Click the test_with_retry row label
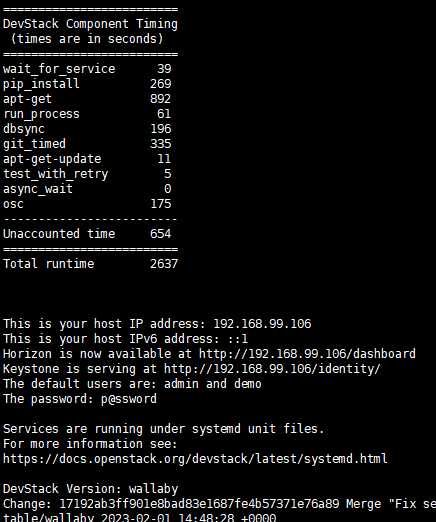436x522 pixels. tap(56, 174)
